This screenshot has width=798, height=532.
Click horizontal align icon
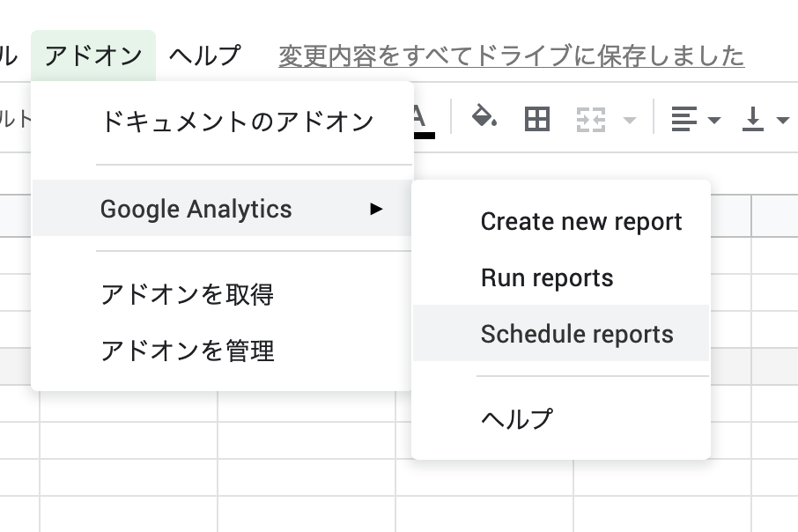click(684, 119)
